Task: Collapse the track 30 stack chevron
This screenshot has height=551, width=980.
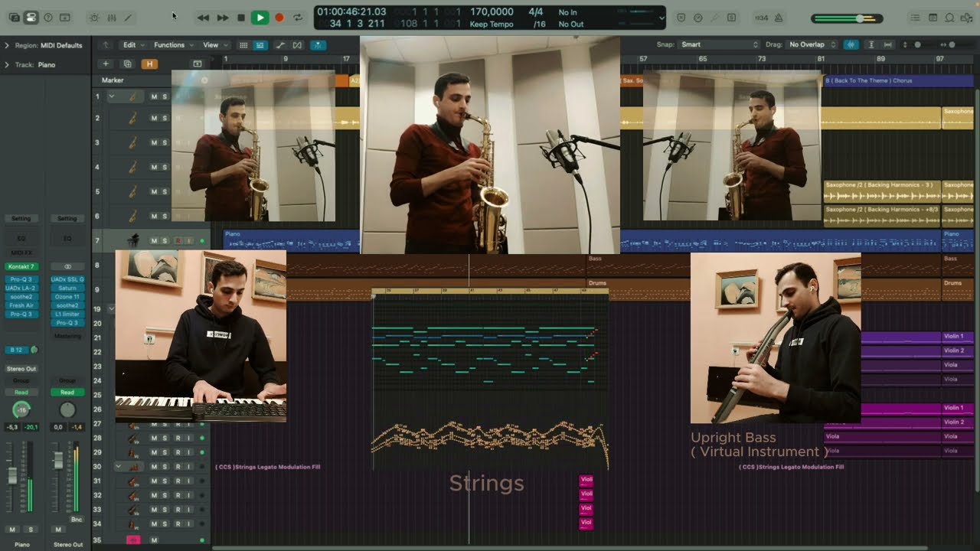Action: click(x=119, y=466)
